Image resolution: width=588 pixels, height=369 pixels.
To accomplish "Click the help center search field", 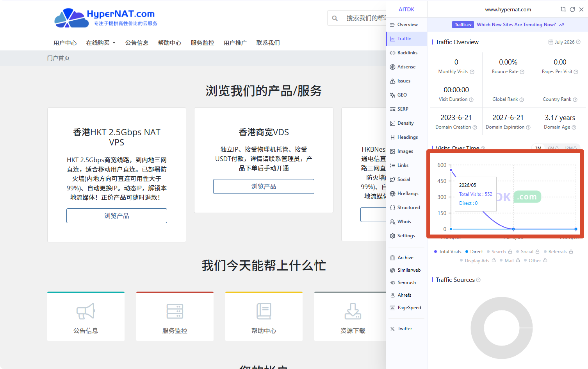I will point(357,18).
